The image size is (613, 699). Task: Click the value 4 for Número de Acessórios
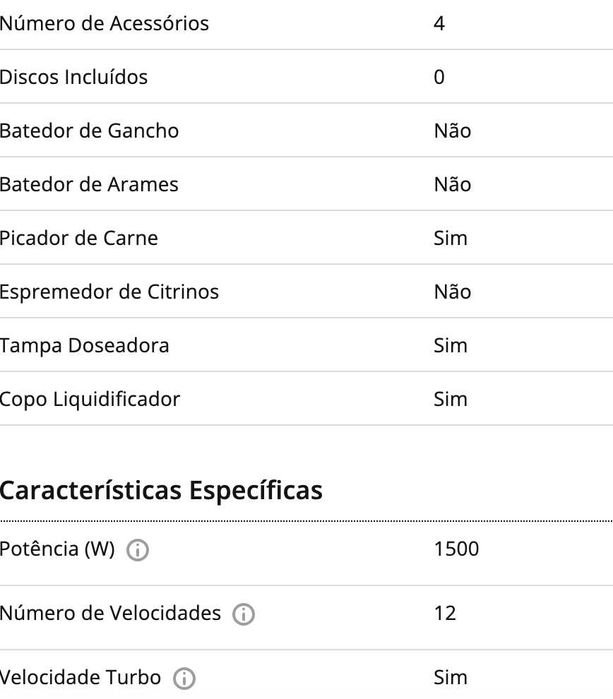440,23
